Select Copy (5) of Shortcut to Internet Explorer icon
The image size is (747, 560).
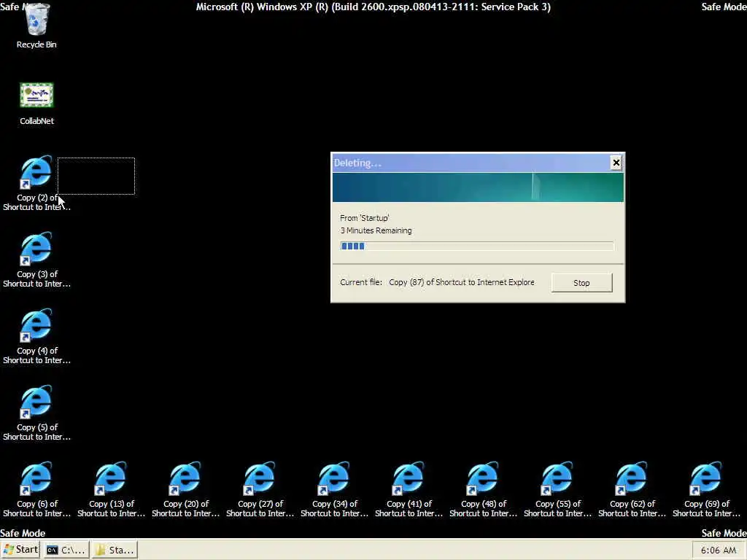tap(36, 413)
